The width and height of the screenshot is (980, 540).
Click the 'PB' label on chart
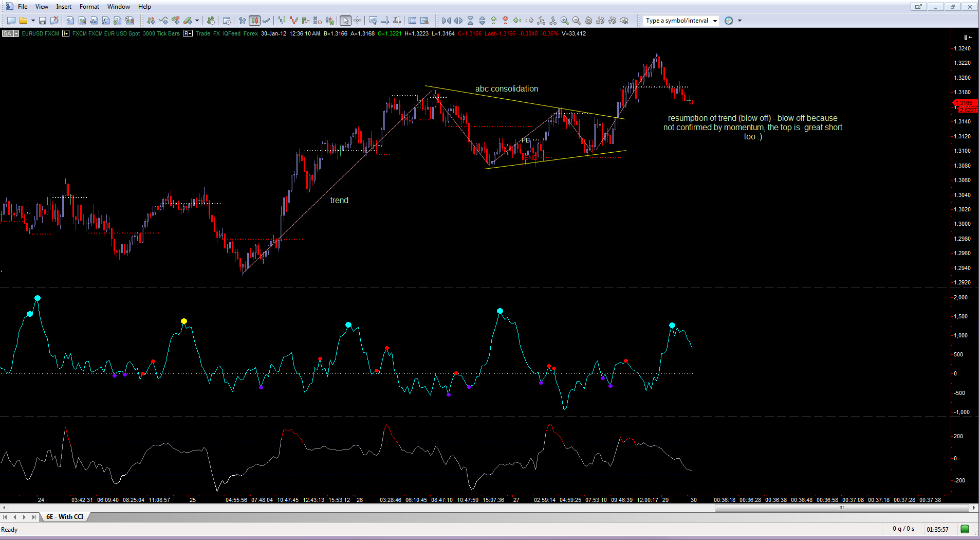pos(525,140)
